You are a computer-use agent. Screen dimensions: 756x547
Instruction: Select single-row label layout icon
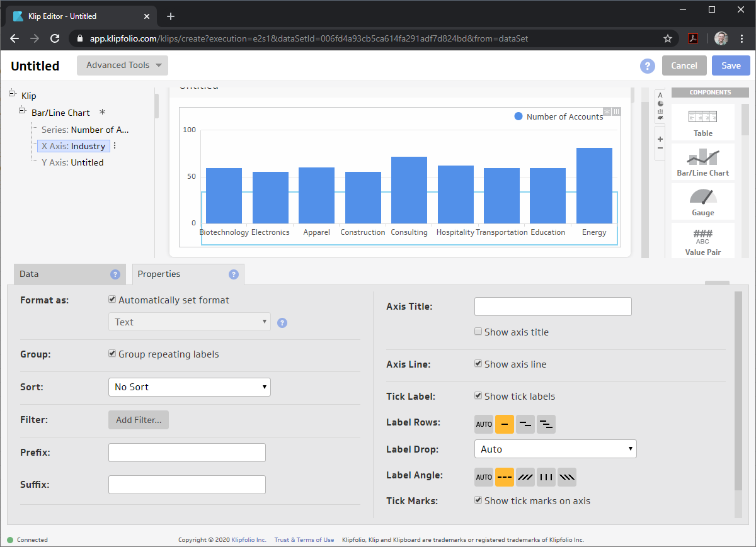[x=505, y=424]
